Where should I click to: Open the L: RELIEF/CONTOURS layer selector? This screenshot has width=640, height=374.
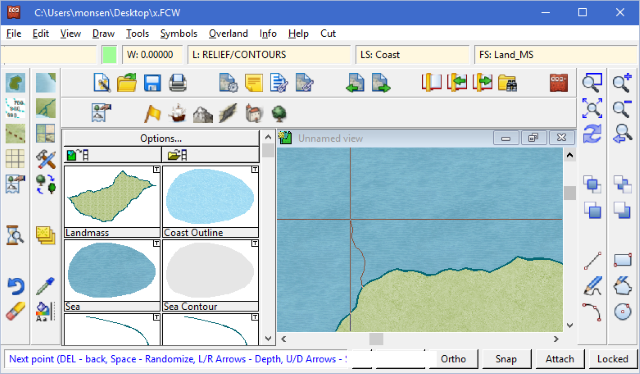(x=269, y=55)
